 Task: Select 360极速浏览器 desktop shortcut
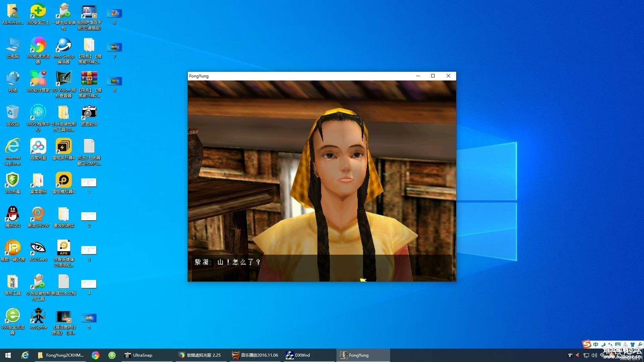pyautogui.click(x=38, y=50)
